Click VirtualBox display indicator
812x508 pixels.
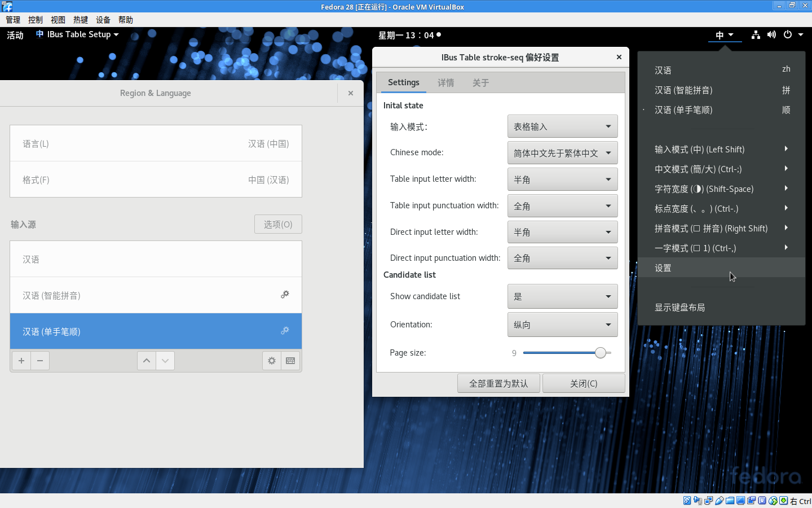[740, 501]
